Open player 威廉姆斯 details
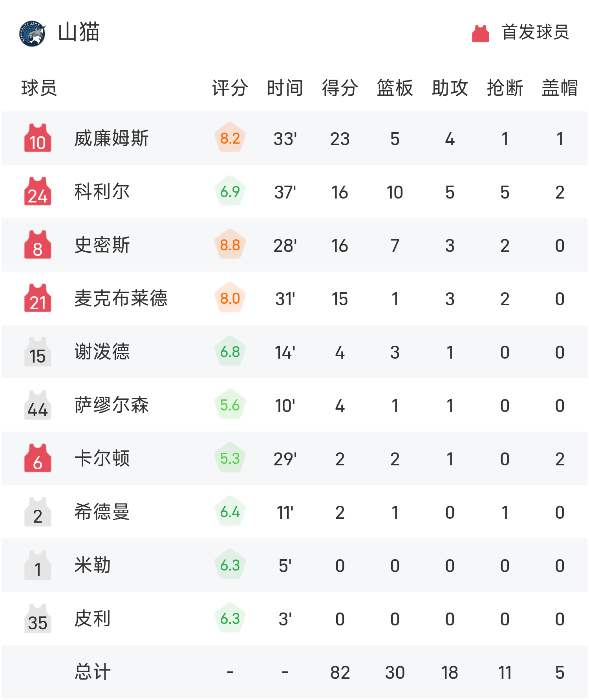 coord(112,139)
